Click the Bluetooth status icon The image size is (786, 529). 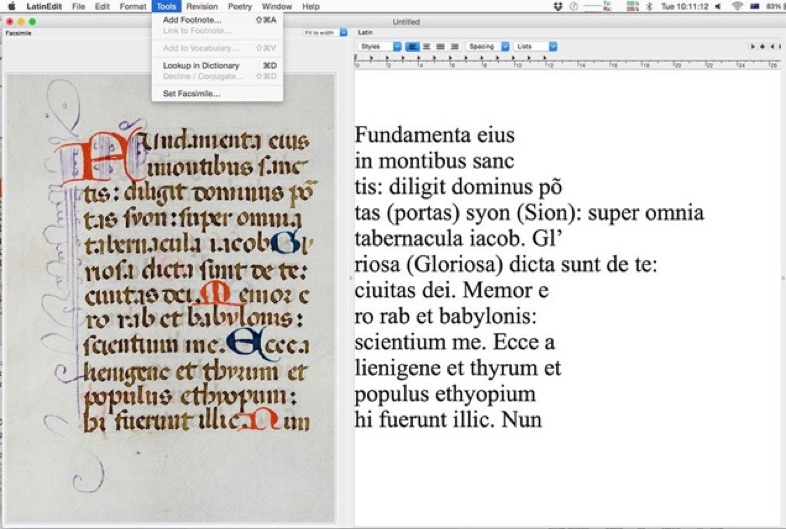[x=649, y=7]
